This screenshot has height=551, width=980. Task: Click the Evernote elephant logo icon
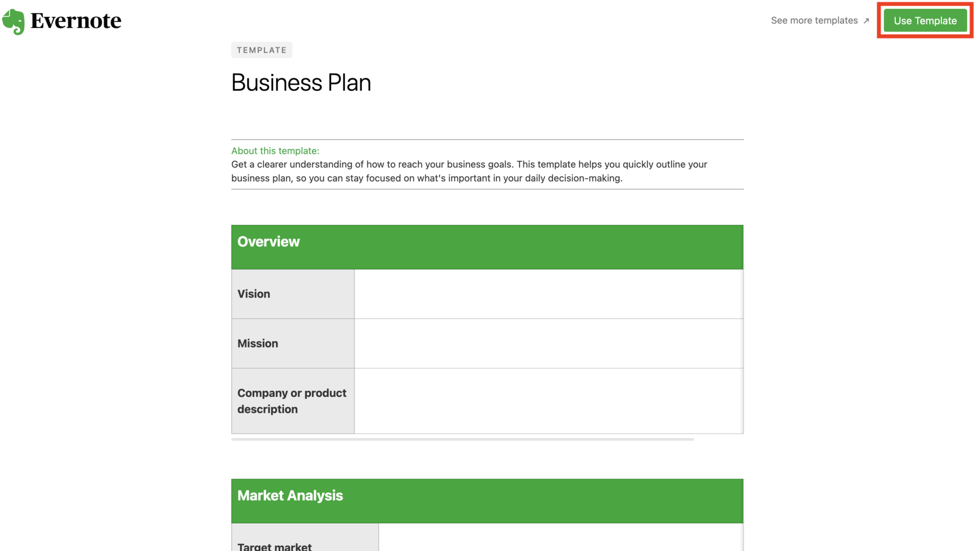13,21
